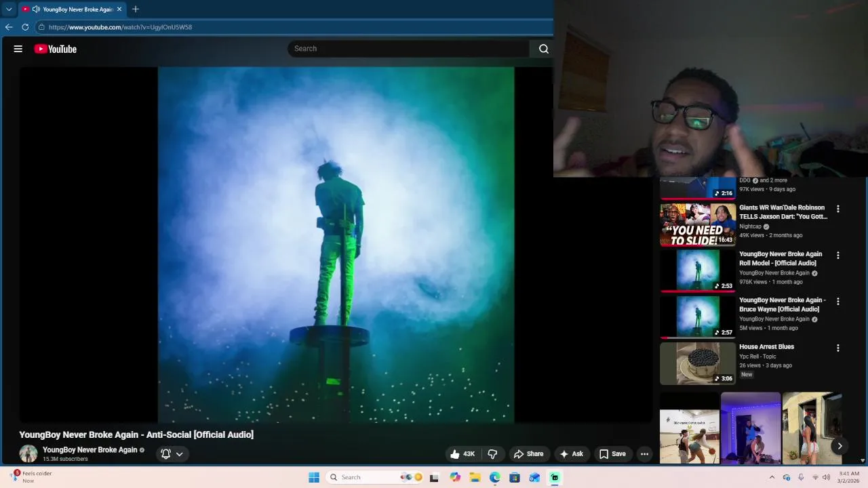Open the YouTube hamburger guide menu
The image size is (868, 488).
(18, 49)
